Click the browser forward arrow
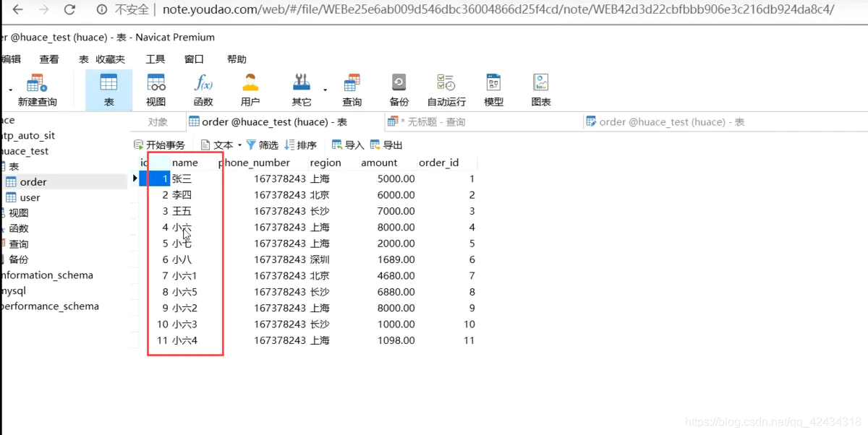The image size is (868, 435). click(43, 9)
